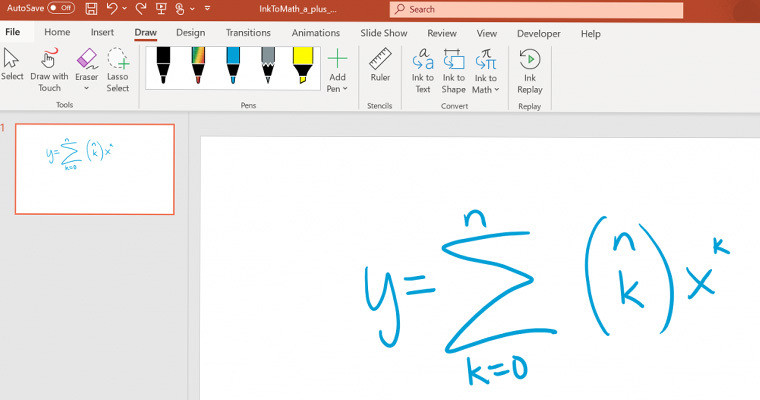Select slide 1 thumbnail
The width and height of the screenshot is (760, 400).
95,169
